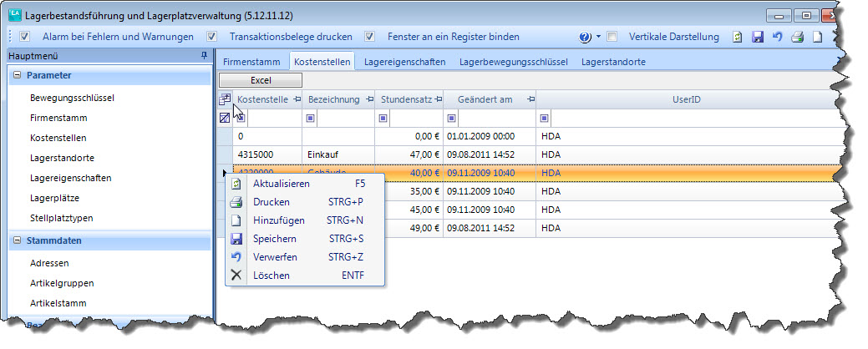Open the grid column chooser icon

coord(225,99)
